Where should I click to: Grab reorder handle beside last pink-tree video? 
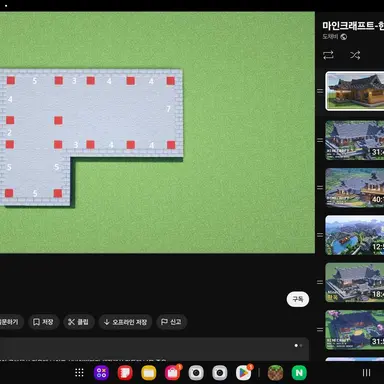(x=320, y=330)
